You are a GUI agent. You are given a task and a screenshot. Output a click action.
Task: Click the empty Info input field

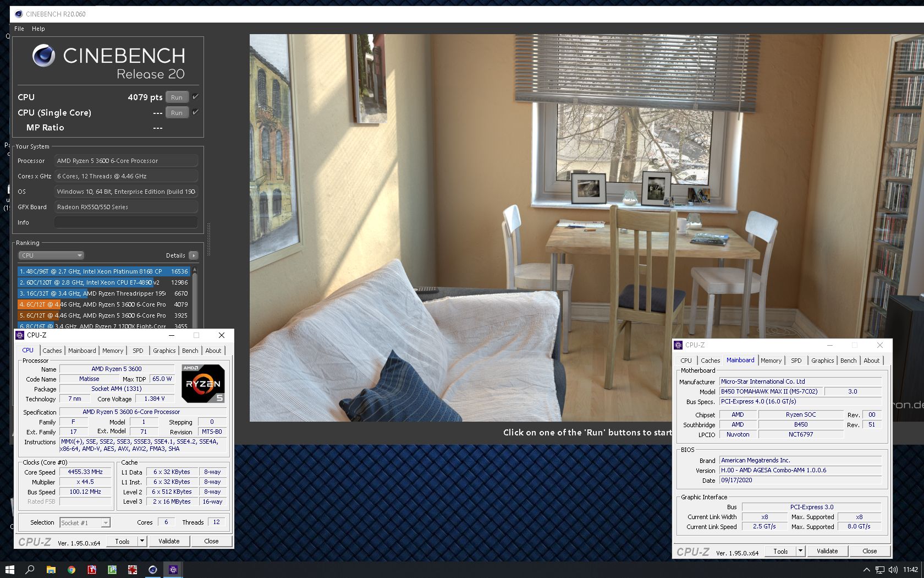tap(126, 222)
